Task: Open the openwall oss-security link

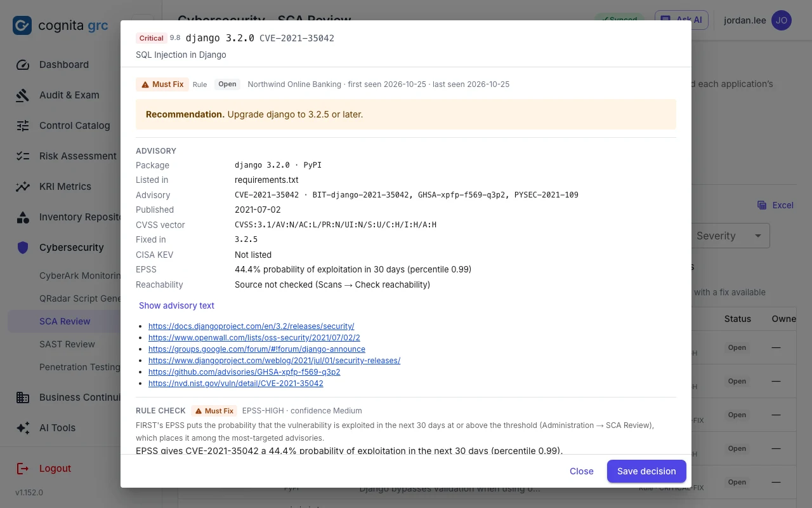Action: tap(254, 337)
